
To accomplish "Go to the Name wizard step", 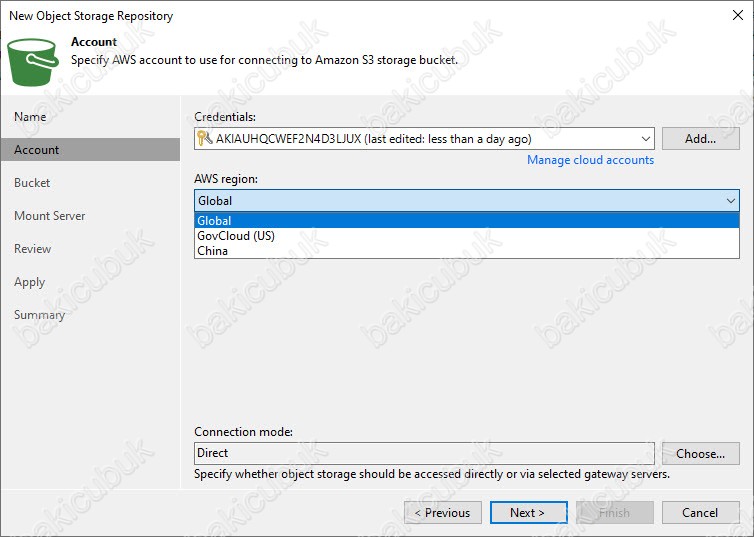I will click(x=30, y=117).
